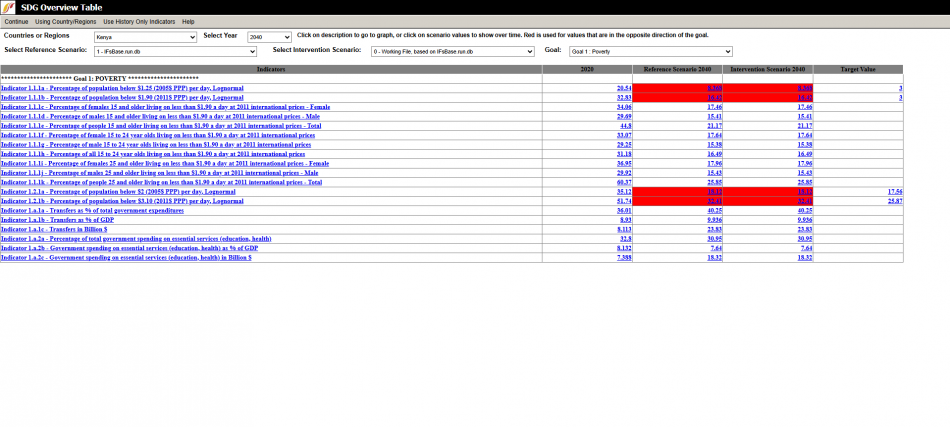The width and height of the screenshot is (950, 427).
Task: Open the Select Intervention Scenario dropdown
Action: click(452, 51)
